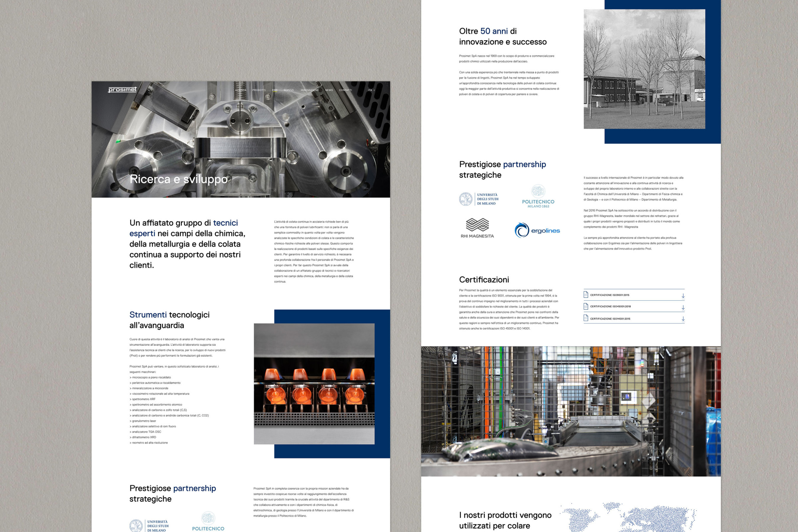Click the Certificazione ISO45001:2018 text link
Viewport: 798px width, 532px height.
point(610,306)
